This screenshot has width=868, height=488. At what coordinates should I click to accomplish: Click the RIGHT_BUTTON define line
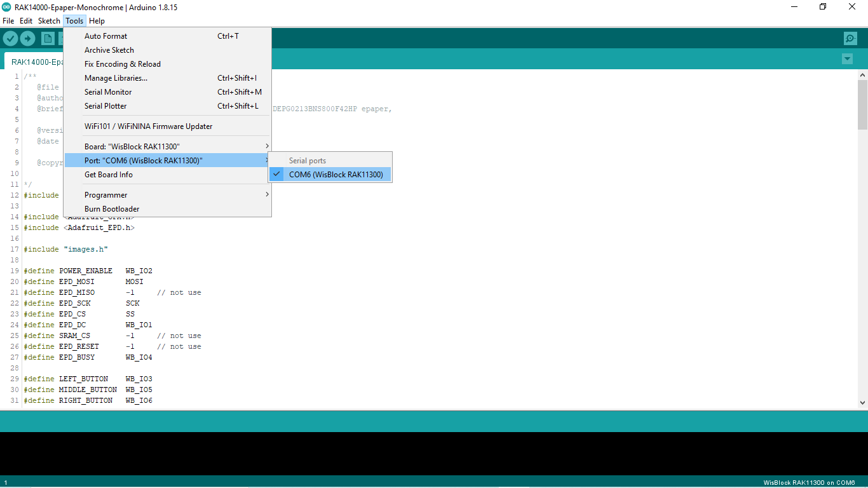[x=88, y=400]
